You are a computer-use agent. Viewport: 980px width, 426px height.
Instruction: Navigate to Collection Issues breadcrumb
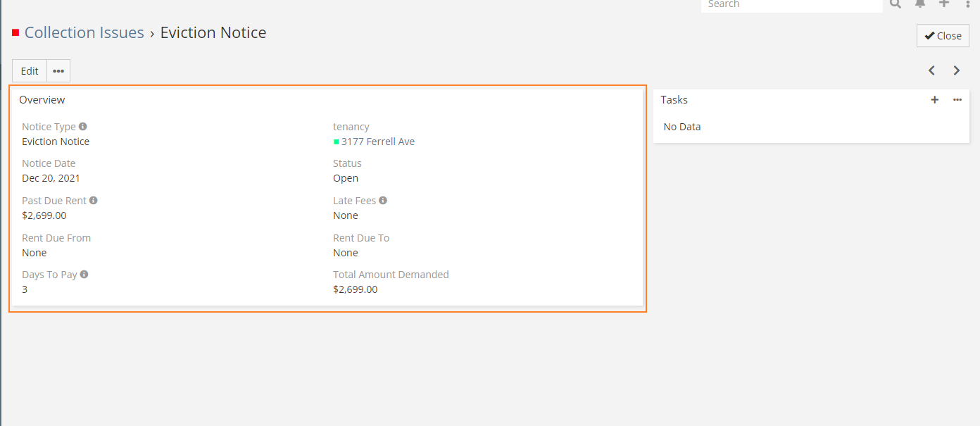tap(84, 33)
